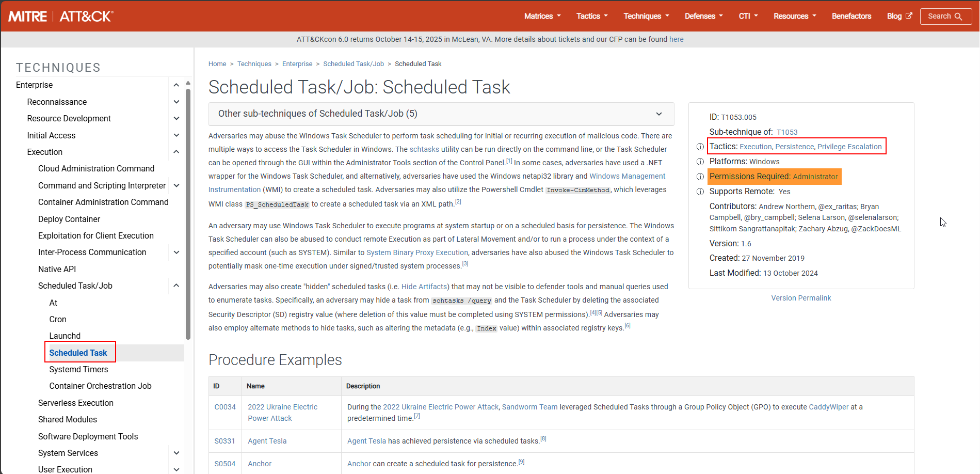Viewport: 980px width, 474px height.
Task: Open the Privilege Escalation tactic link
Action: [849, 147]
